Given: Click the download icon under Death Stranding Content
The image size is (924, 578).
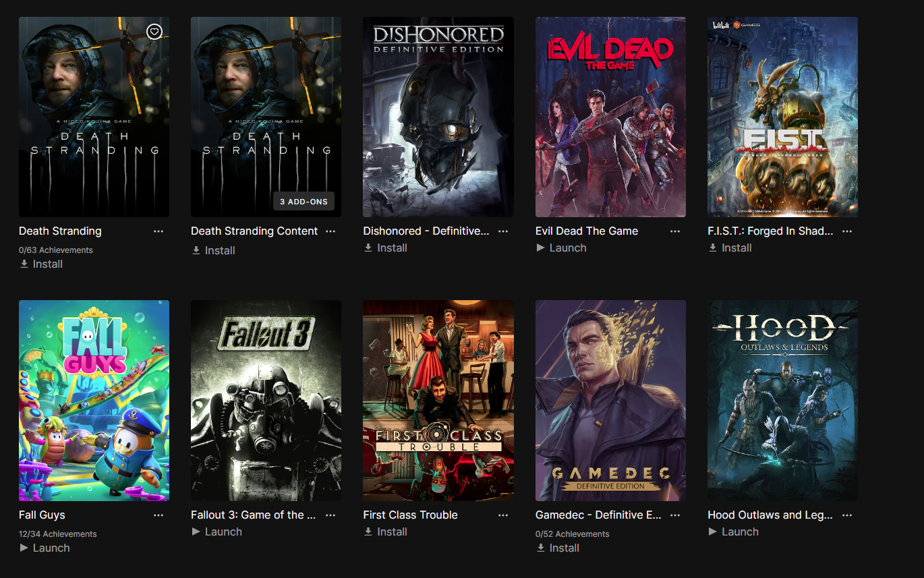Looking at the screenshot, I should pos(196,251).
